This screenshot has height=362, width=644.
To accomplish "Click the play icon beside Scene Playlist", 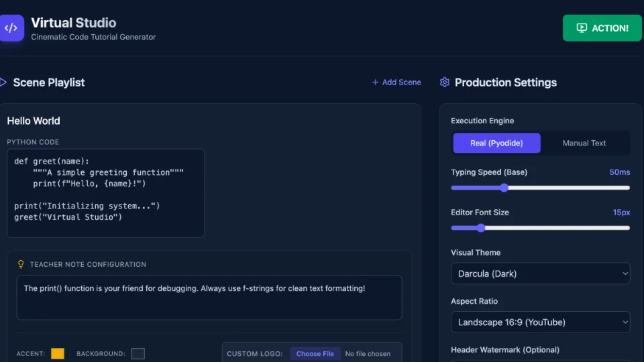I will (x=3, y=82).
